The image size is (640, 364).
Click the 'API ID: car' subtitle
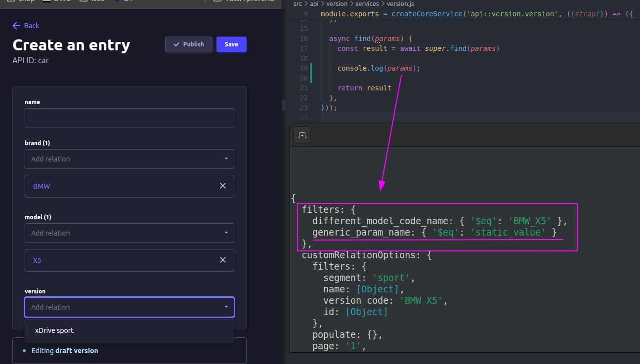pyautogui.click(x=31, y=61)
